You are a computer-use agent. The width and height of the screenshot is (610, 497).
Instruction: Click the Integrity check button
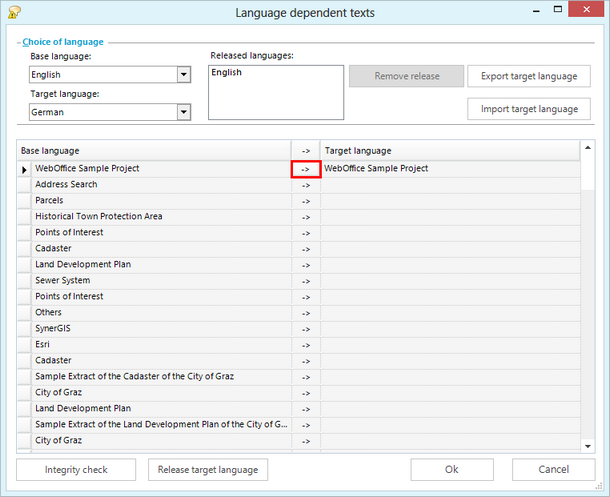pos(76,469)
